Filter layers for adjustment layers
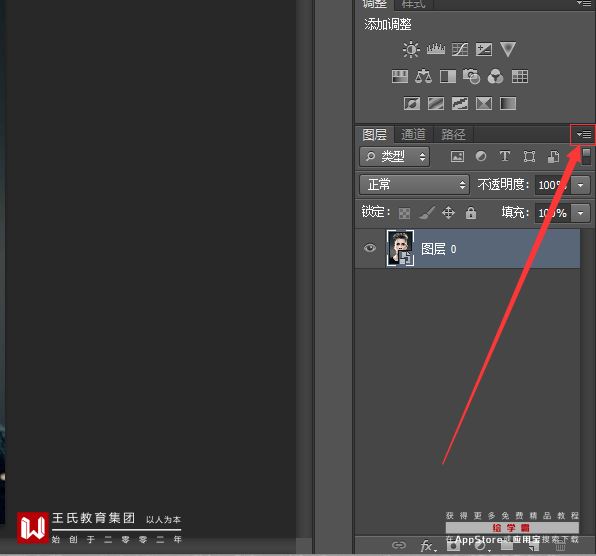The width and height of the screenshot is (596, 556). pos(481,156)
